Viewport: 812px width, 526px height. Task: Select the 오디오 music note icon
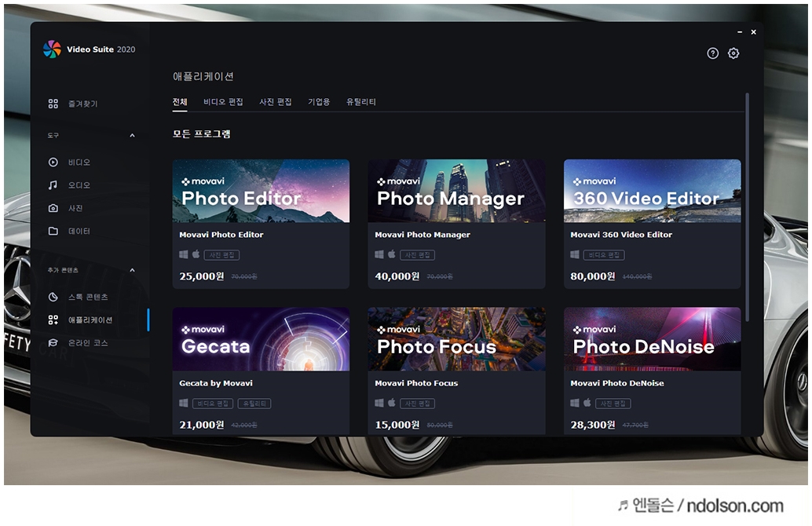[53, 184]
